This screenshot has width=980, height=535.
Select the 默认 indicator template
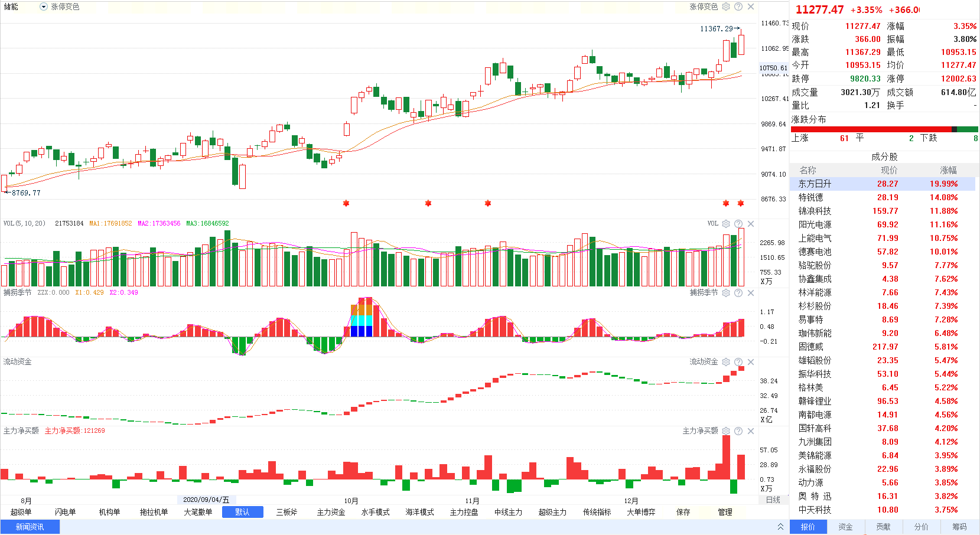point(242,512)
